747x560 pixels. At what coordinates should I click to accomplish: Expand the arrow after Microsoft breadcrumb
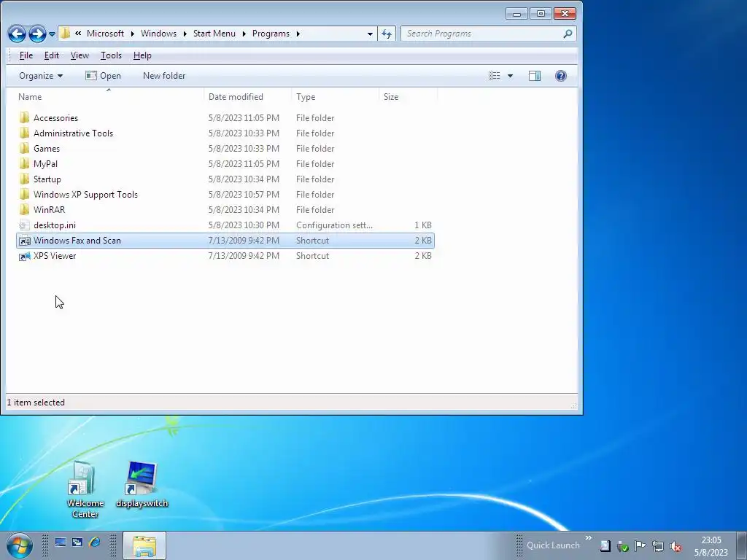[x=133, y=34]
